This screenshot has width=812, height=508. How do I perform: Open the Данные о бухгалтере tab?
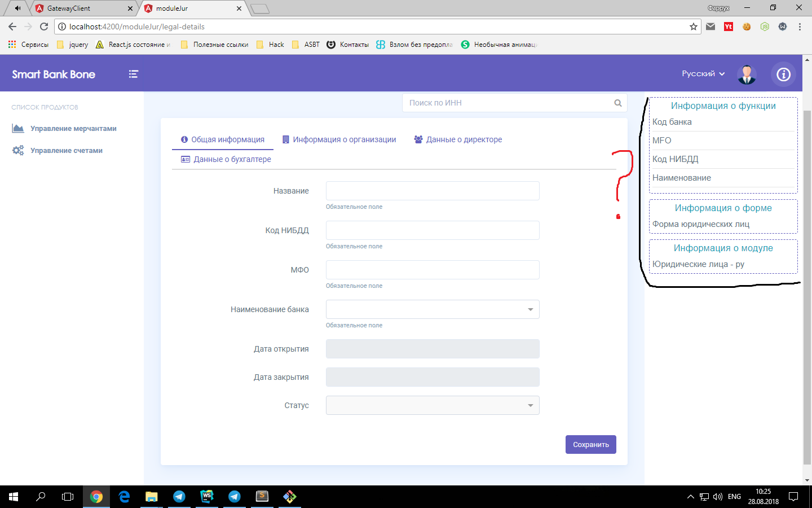click(x=226, y=159)
